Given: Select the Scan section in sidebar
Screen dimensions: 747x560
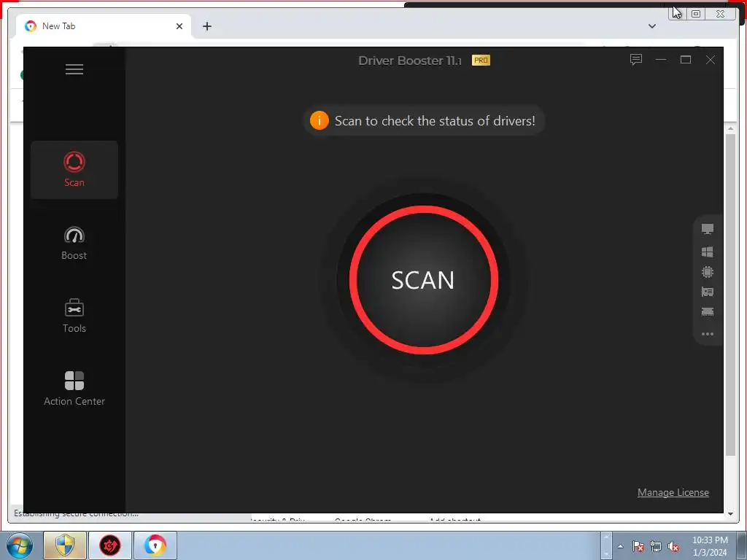Looking at the screenshot, I should click(x=74, y=170).
